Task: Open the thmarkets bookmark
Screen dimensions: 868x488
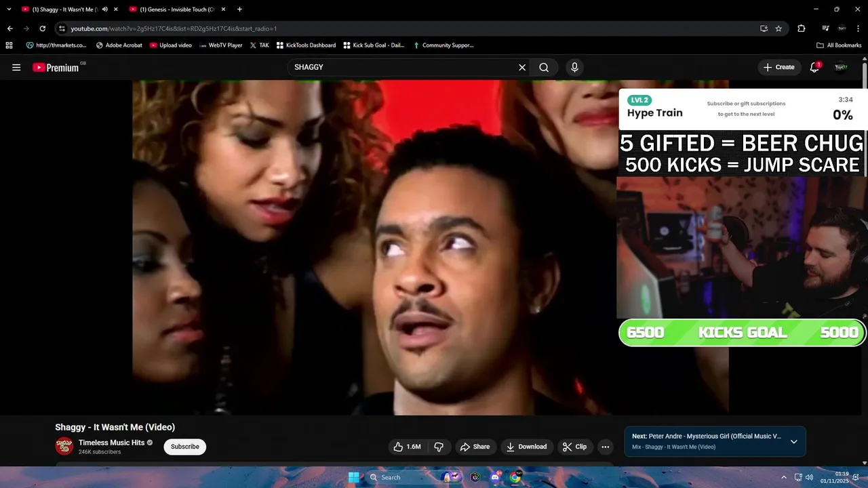Action: (x=56, y=45)
